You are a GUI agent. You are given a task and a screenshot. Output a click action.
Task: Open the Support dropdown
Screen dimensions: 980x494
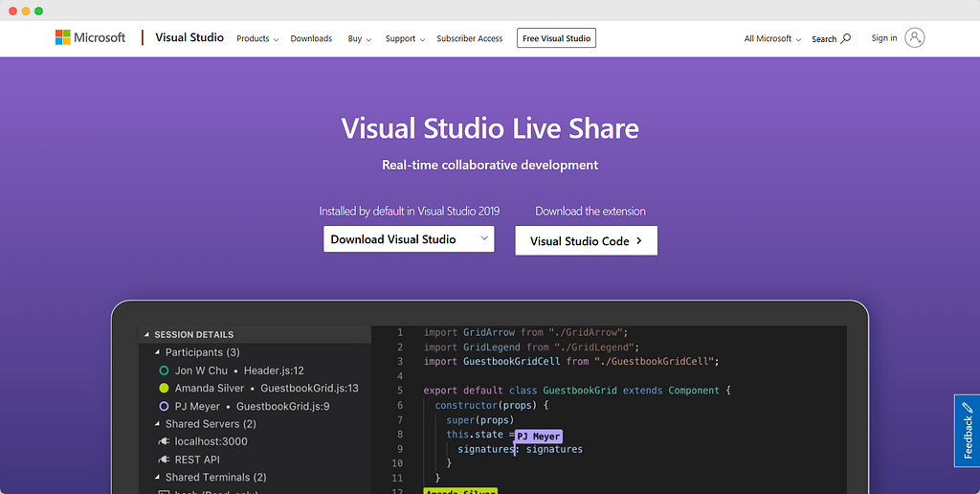pos(405,38)
